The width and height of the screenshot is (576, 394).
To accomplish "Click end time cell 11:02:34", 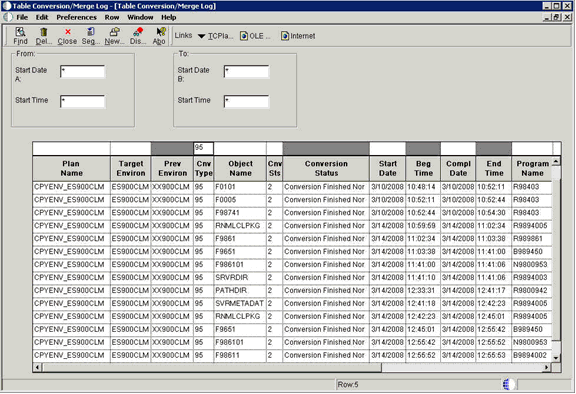I will (x=494, y=225).
